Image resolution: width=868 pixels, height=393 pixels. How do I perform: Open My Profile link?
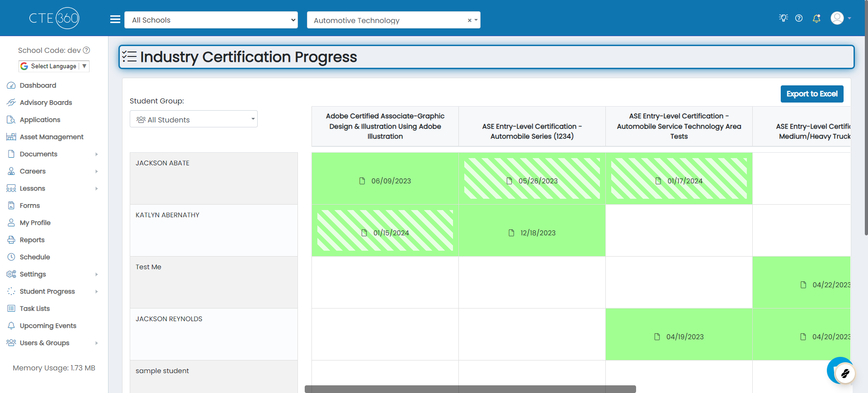(35, 223)
